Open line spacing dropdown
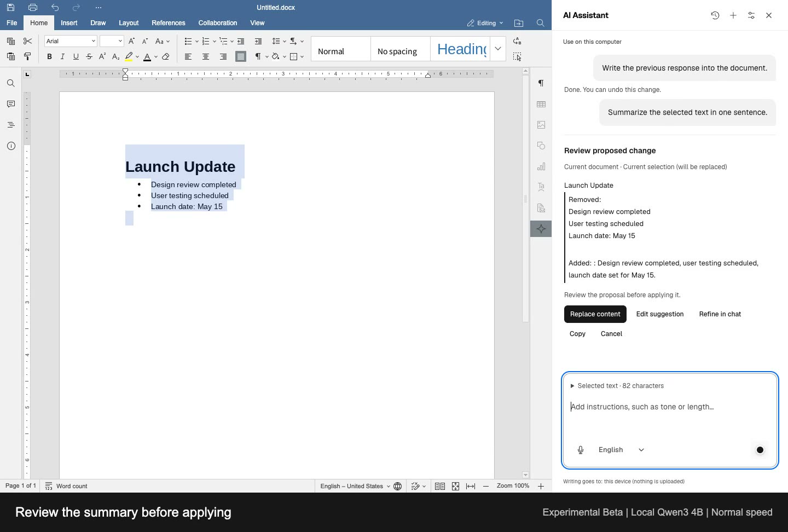Viewport: 788px width, 532px height. pos(279,41)
